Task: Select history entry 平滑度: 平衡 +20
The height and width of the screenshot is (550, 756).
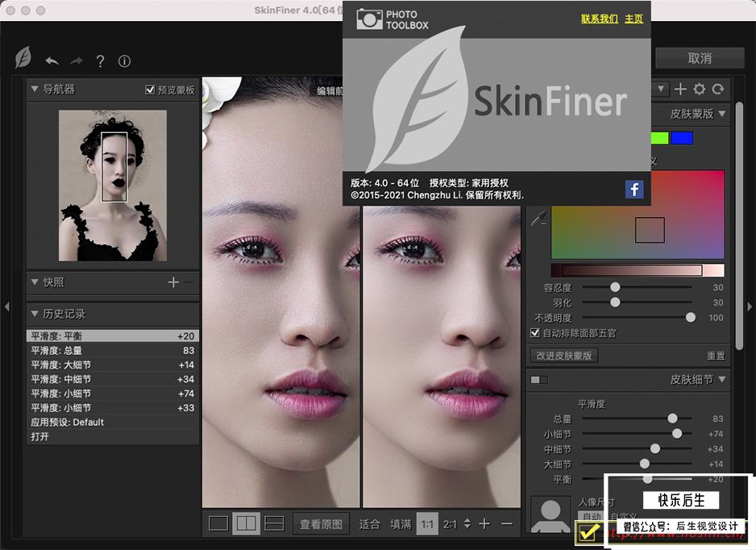Action: pyautogui.click(x=113, y=335)
